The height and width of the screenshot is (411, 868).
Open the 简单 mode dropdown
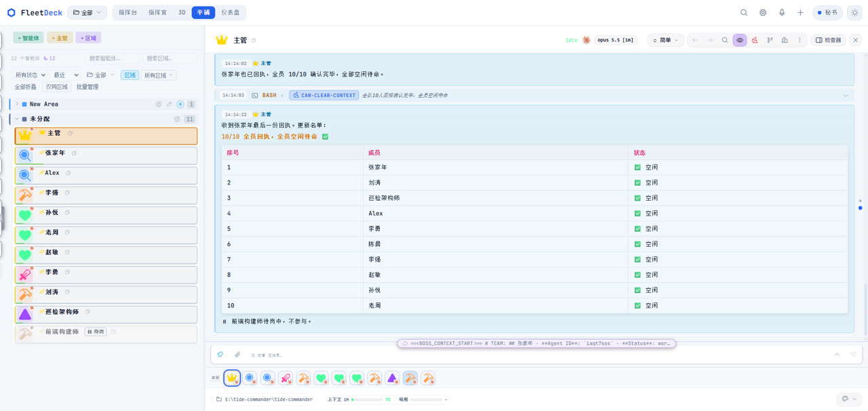pos(665,40)
